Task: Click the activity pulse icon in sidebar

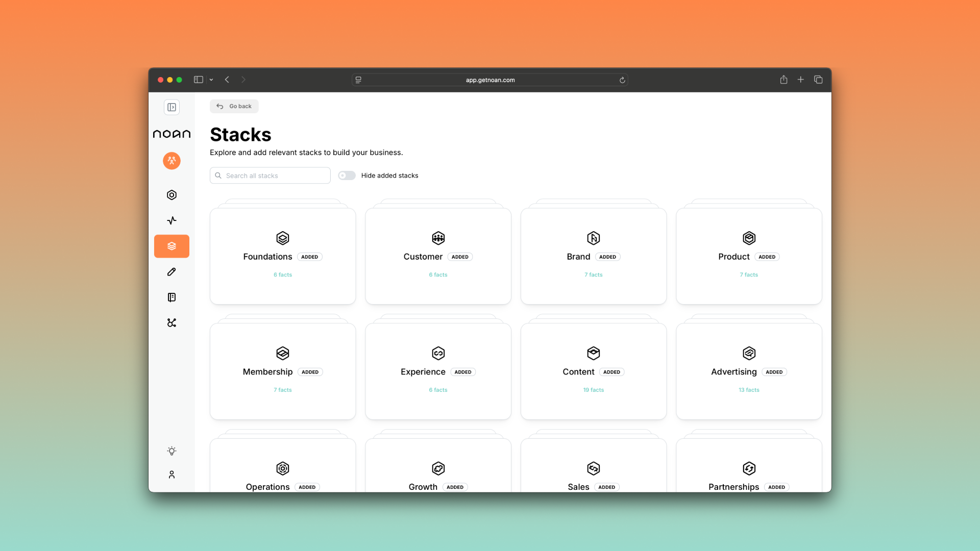Action: 171,220
